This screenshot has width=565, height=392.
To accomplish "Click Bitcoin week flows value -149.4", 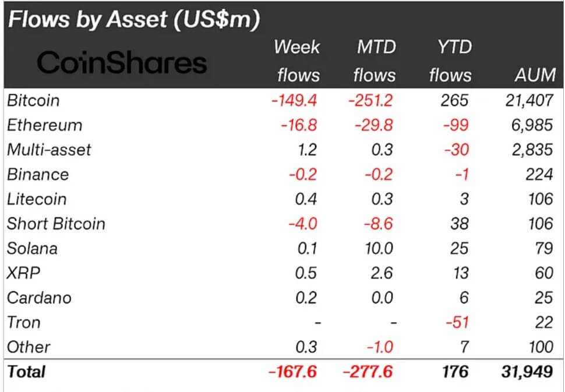I will [294, 101].
